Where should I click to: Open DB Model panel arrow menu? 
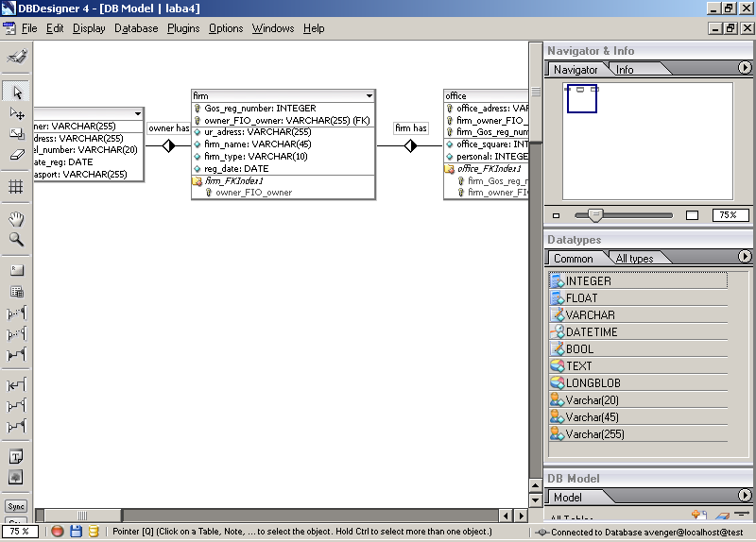745,495
